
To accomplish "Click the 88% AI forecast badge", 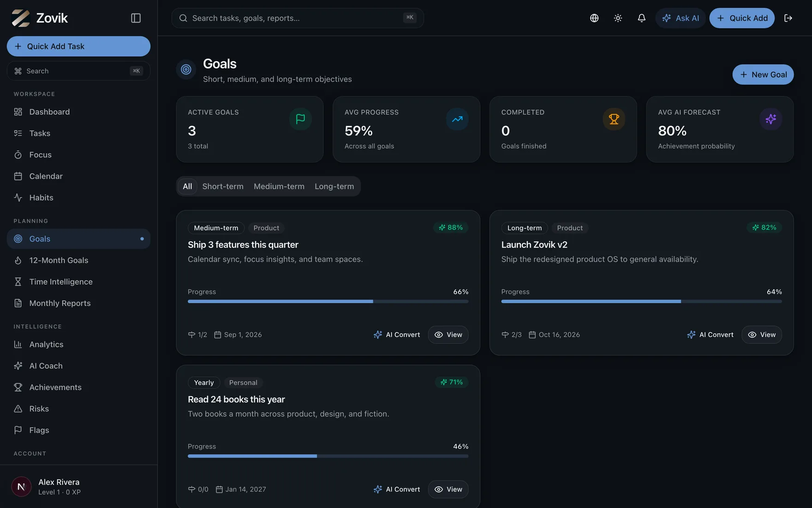I will [451, 228].
